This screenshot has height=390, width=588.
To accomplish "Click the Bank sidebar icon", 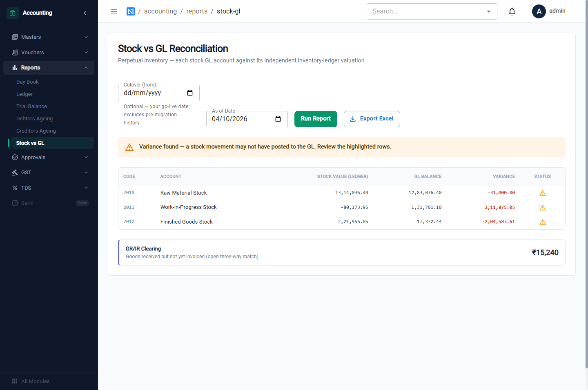I will 15,203.
